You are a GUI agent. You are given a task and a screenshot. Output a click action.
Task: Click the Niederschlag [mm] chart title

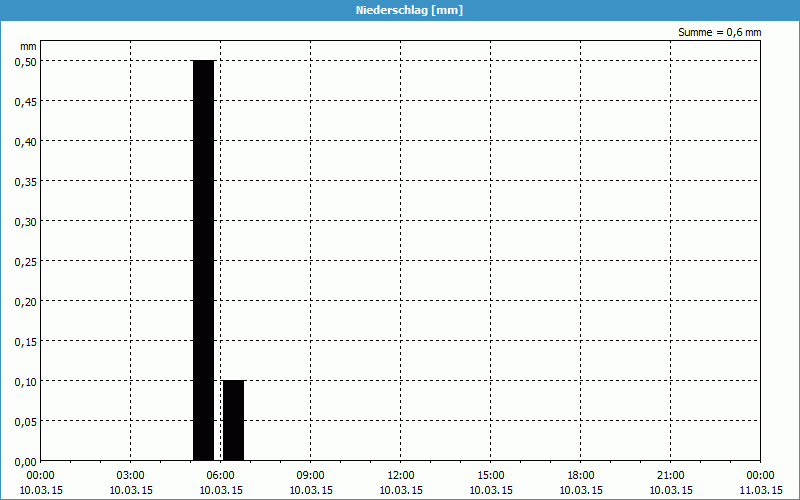(409, 10)
